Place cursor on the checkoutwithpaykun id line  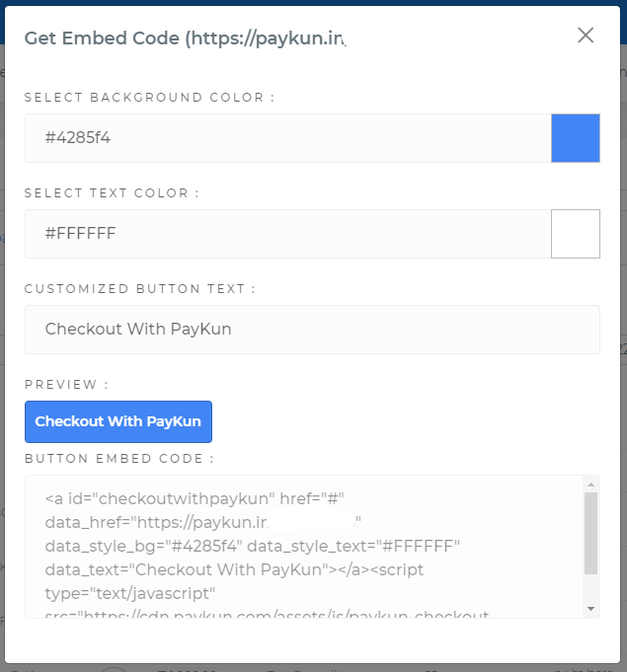[x=195, y=499]
